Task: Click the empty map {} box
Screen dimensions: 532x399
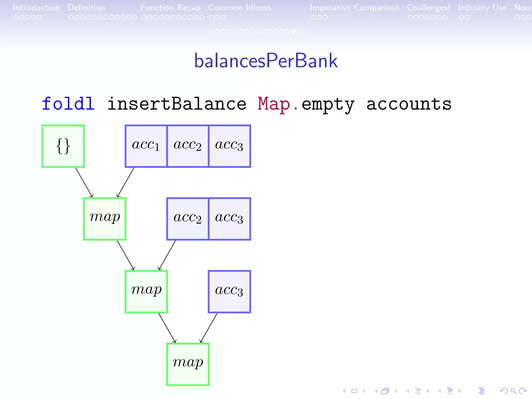Action: coord(63,146)
